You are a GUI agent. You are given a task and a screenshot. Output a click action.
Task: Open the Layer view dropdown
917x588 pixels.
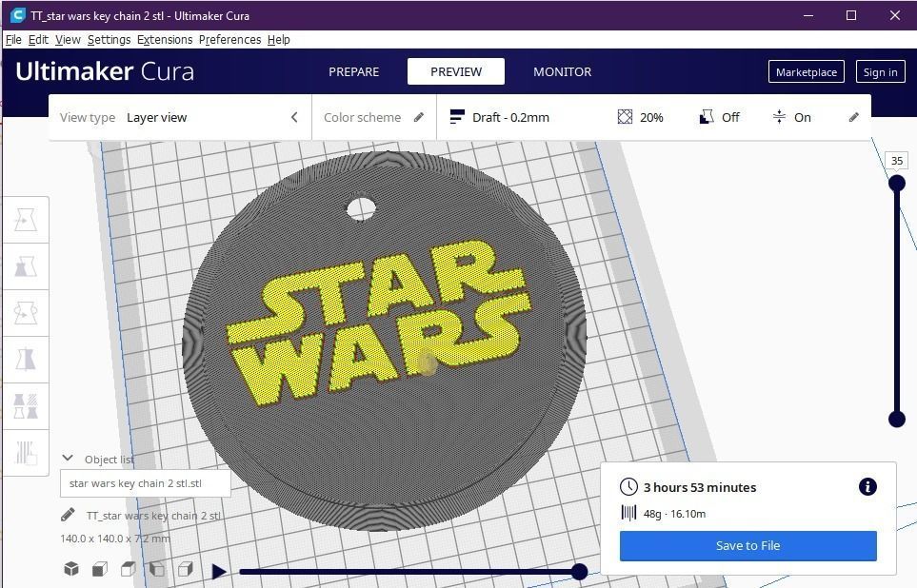coord(180,117)
